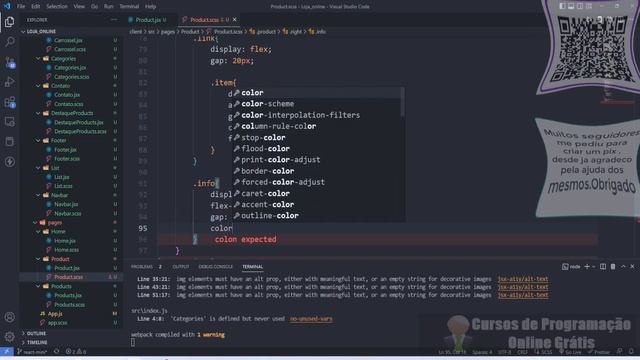
Task: Open the Terminal menu
Action: [129, 7]
